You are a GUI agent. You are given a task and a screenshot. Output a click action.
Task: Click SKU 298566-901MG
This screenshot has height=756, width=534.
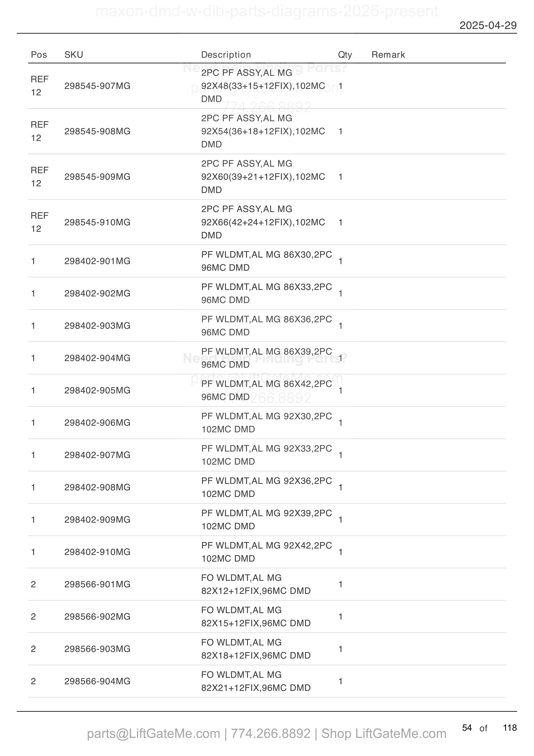(x=97, y=584)
